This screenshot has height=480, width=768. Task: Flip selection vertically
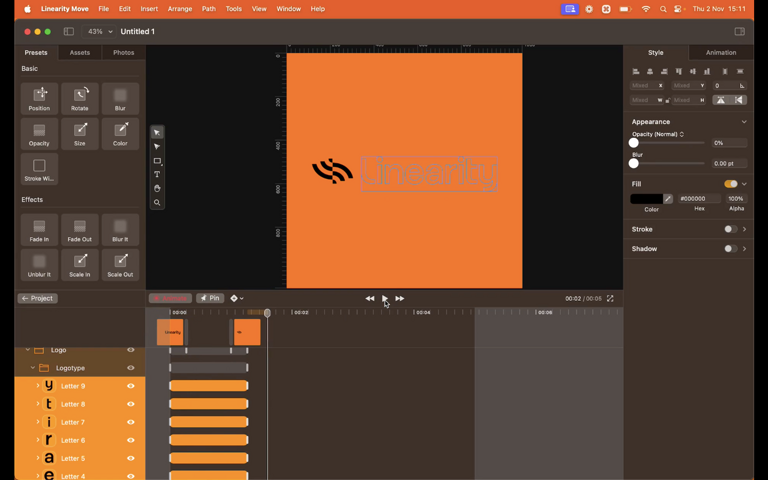click(720, 100)
